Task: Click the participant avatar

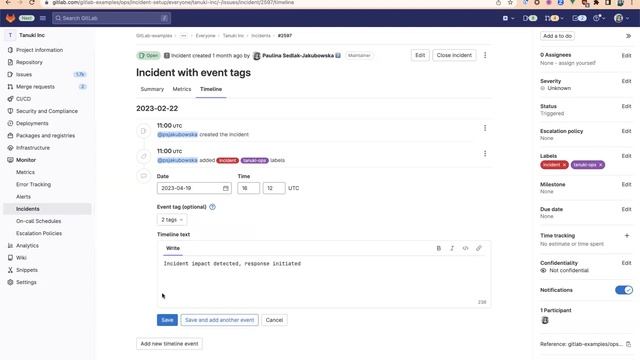Action: pyautogui.click(x=545, y=320)
